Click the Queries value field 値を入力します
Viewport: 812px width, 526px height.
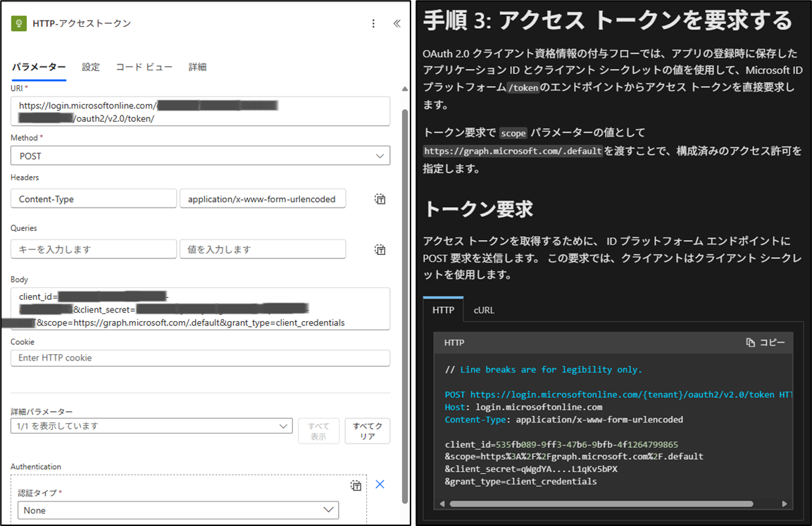(263, 249)
